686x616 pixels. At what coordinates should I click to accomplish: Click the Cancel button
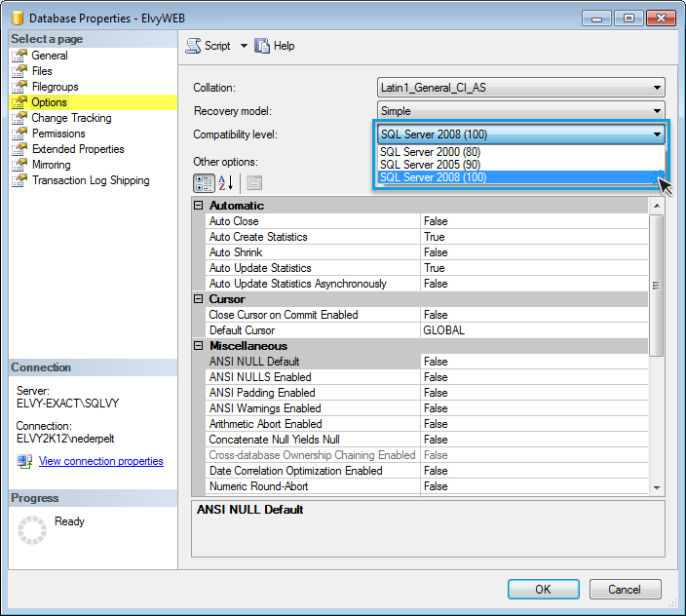[x=625, y=590]
